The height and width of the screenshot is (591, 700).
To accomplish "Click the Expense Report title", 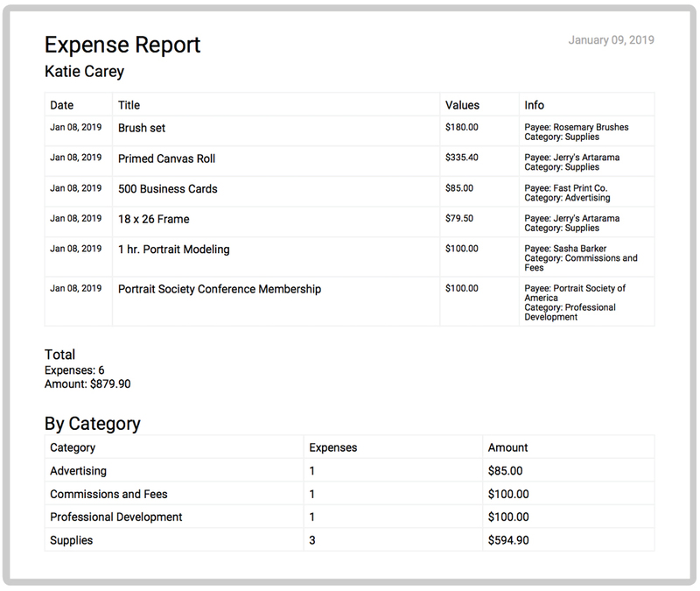I will point(122,45).
